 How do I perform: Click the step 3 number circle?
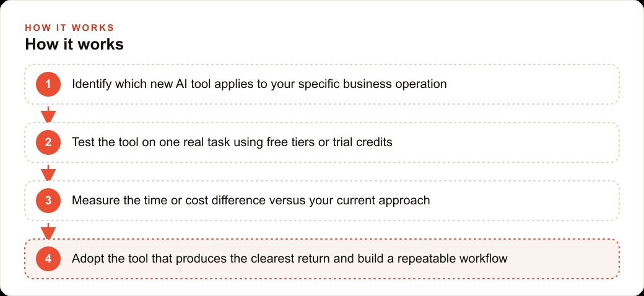point(48,201)
